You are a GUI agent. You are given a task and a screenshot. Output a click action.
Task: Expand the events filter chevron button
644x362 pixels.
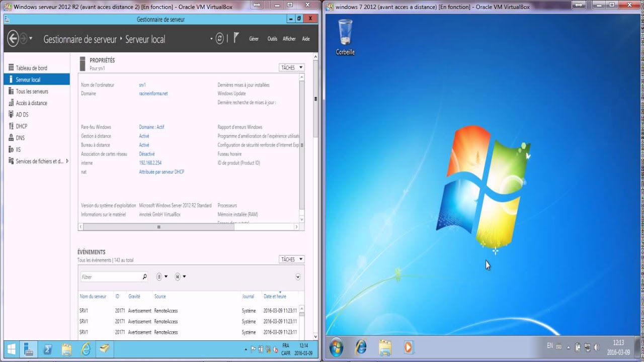coord(298,277)
